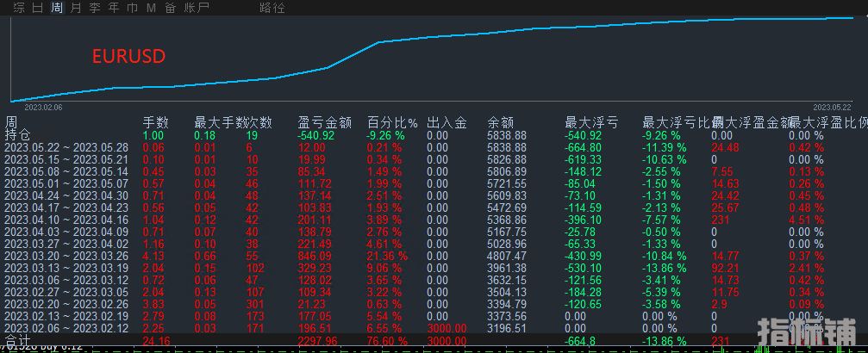
Task: Select the 持仓 holdings row label
Action: [x=17, y=135]
